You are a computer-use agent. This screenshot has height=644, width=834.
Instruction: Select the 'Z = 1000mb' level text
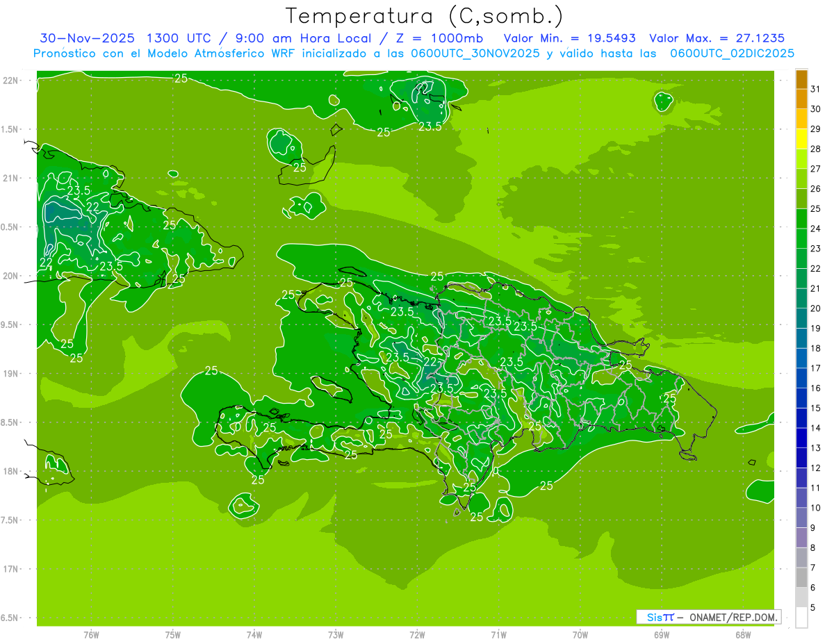(x=439, y=38)
